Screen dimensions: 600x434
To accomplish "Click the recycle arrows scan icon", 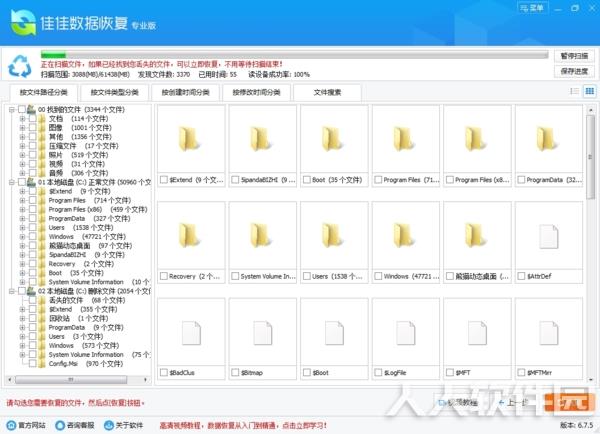I will click(20, 66).
